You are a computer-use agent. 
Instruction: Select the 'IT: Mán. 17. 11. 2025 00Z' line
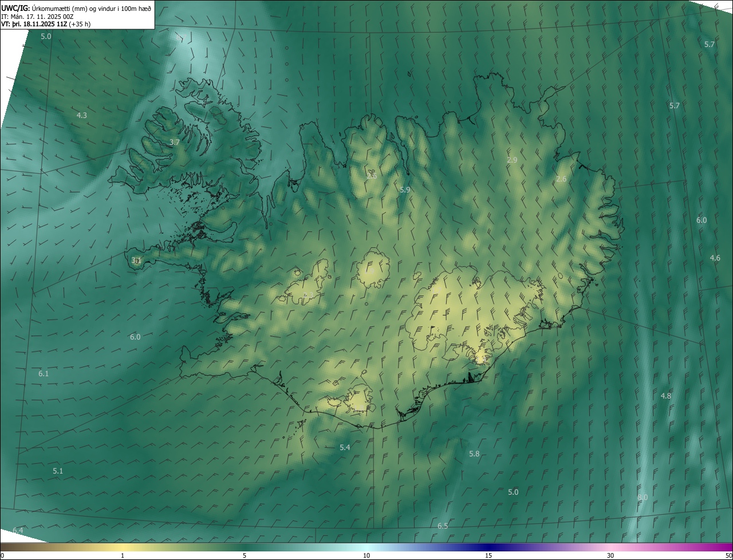37,17
